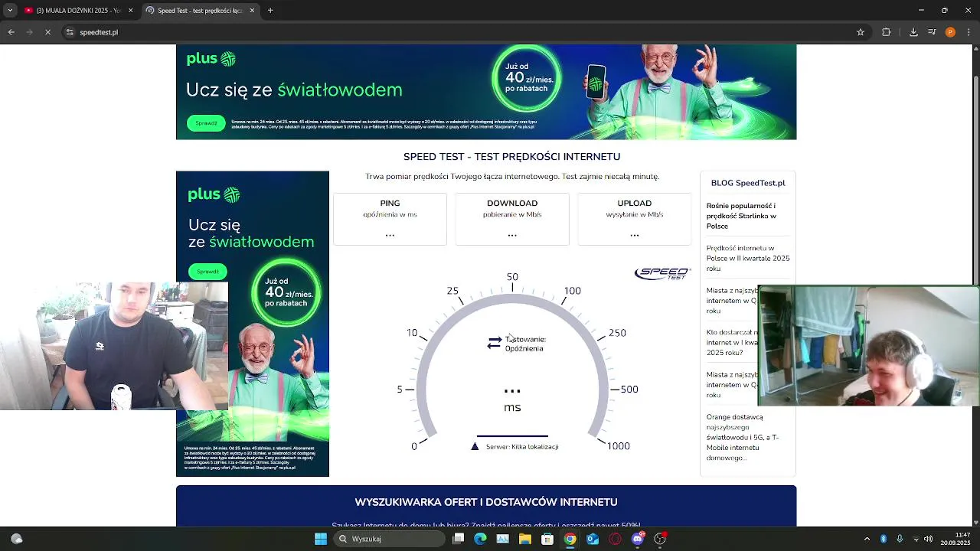This screenshot has height=551, width=980.
Task: Bookmark this page with the star
Action: point(861,32)
